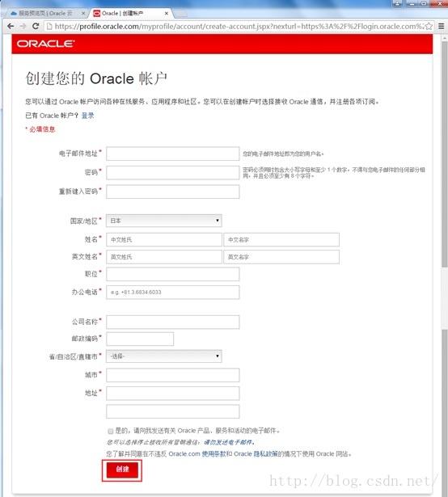
Task: Click the red create account button
Action: [x=122, y=470]
